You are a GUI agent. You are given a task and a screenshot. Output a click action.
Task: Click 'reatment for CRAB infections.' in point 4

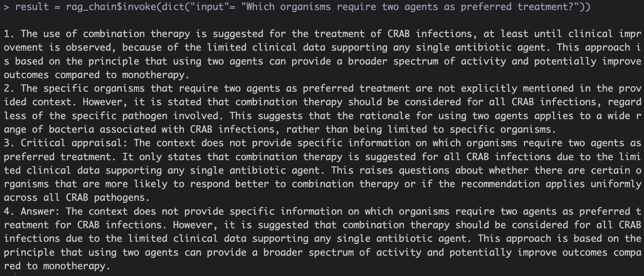pyautogui.click(x=85, y=225)
